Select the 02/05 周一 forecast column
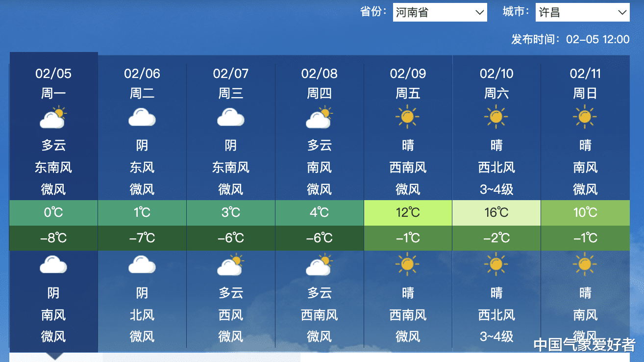 pos(54,202)
